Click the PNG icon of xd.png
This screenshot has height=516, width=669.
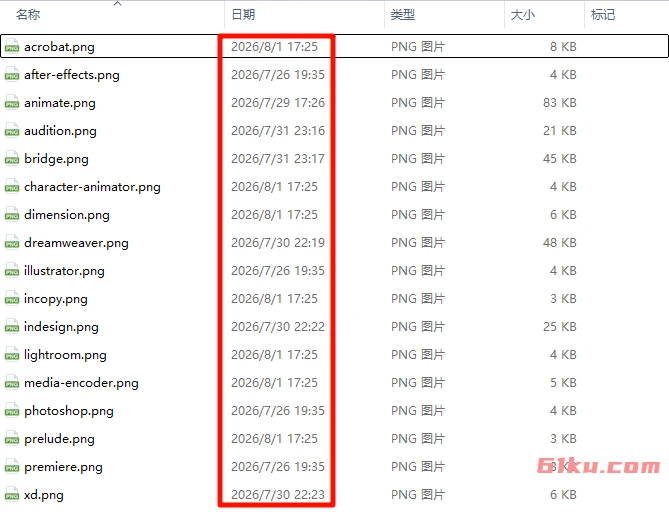tap(12, 495)
